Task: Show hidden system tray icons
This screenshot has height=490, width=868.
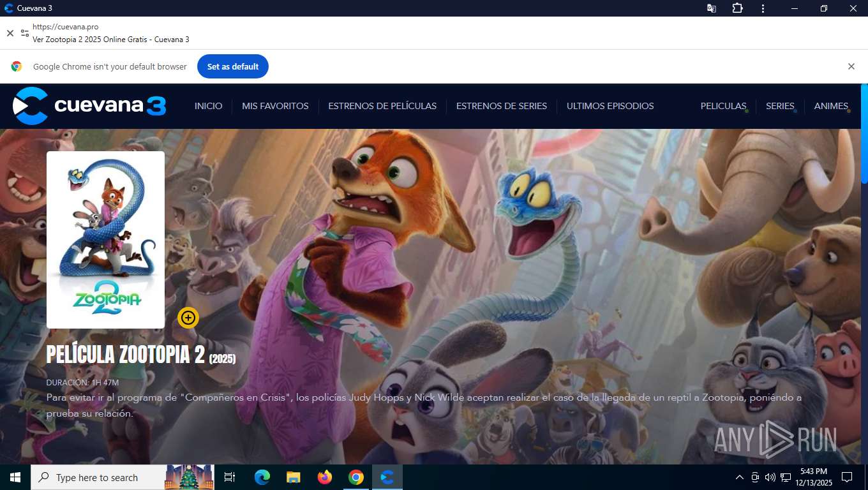Action: tap(740, 477)
